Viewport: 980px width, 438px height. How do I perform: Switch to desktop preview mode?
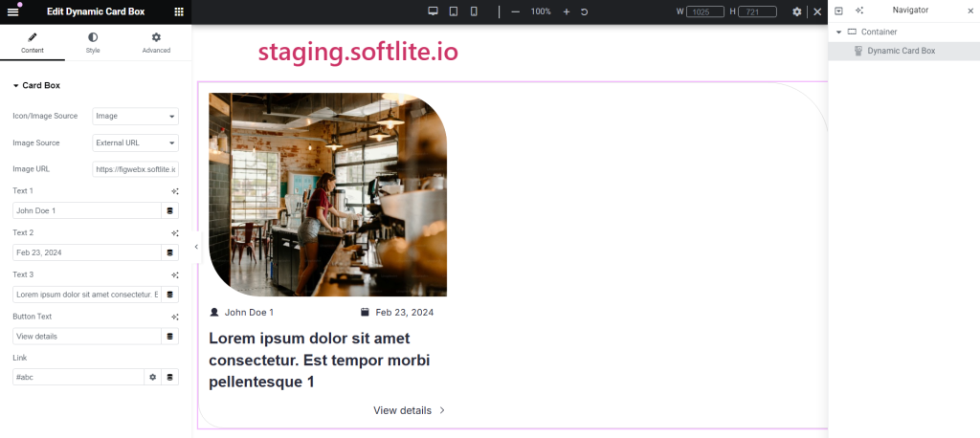coord(433,11)
